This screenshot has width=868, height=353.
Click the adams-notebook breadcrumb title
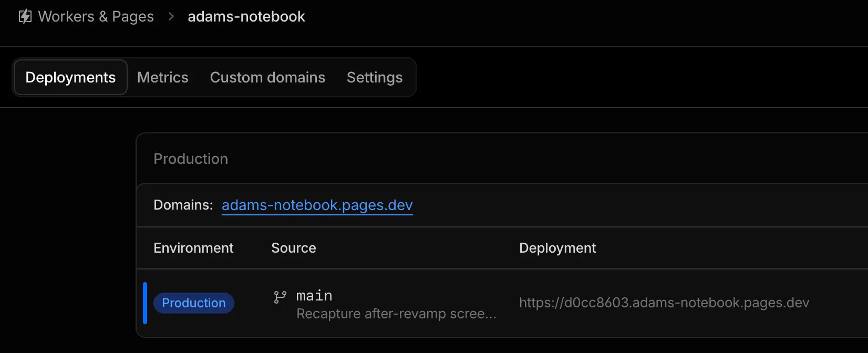[246, 17]
